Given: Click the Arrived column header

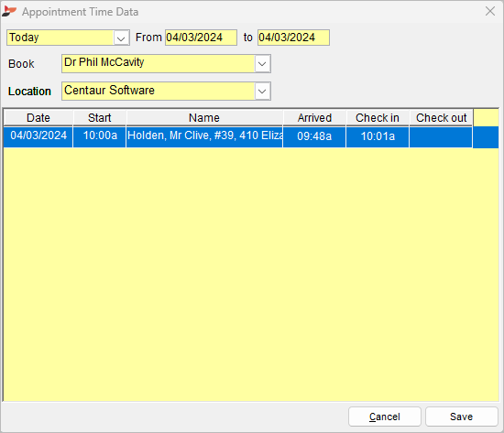Looking at the screenshot, I should click(x=314, y=118).
